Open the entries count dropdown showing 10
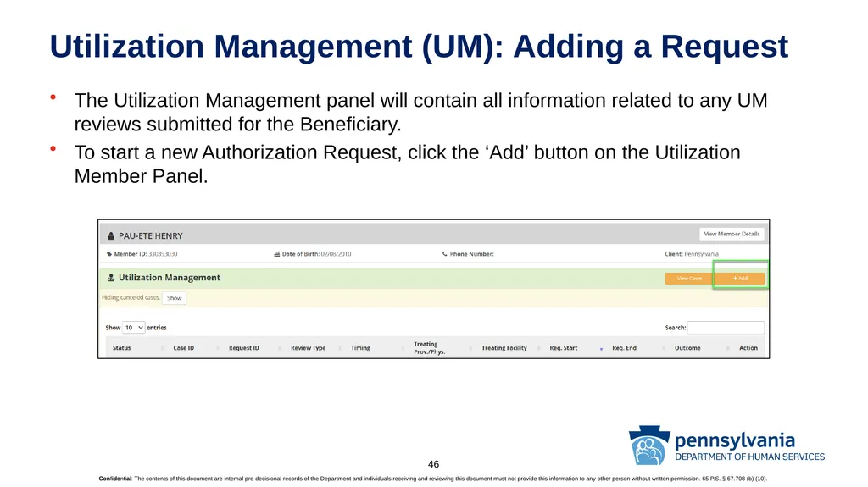 click(133, 328)
